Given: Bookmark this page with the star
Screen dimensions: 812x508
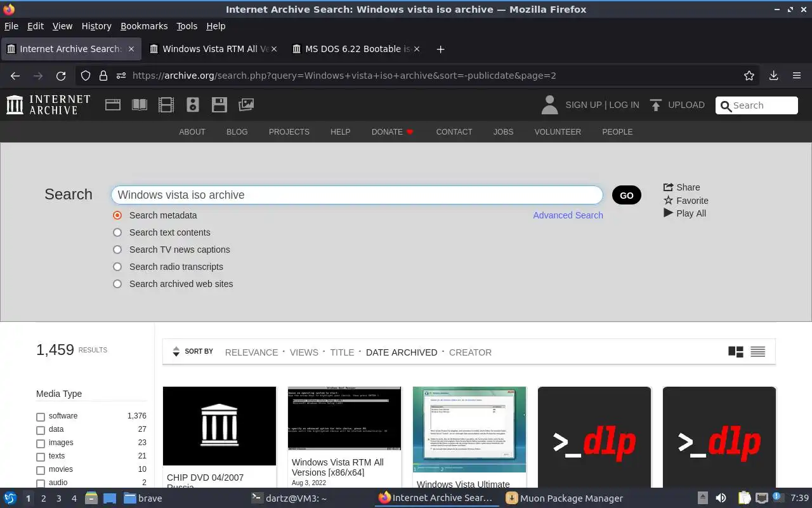Looking at the screenshot, I should click(749, 76).
